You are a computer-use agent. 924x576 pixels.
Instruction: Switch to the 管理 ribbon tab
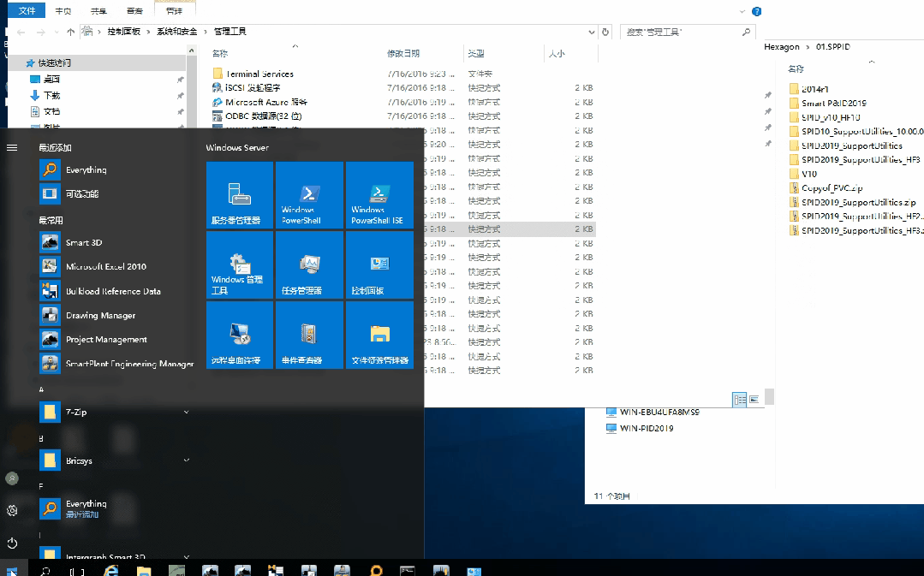click(x=174, y=10)
